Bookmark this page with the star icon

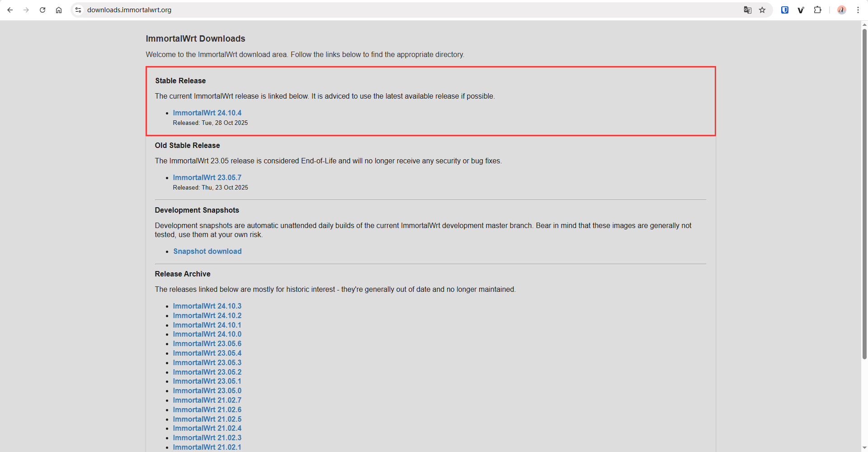tap(762, 10)
